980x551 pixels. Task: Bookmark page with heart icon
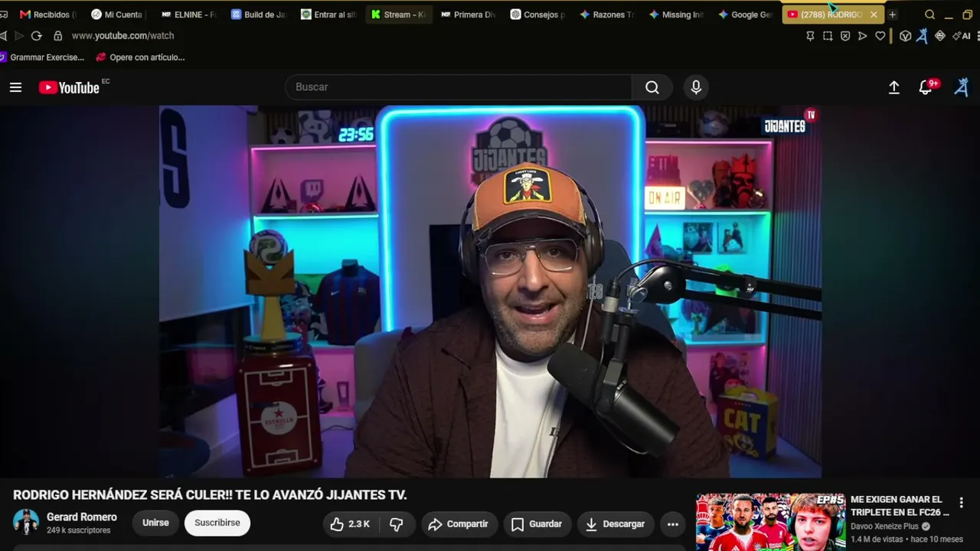[880, 36]
